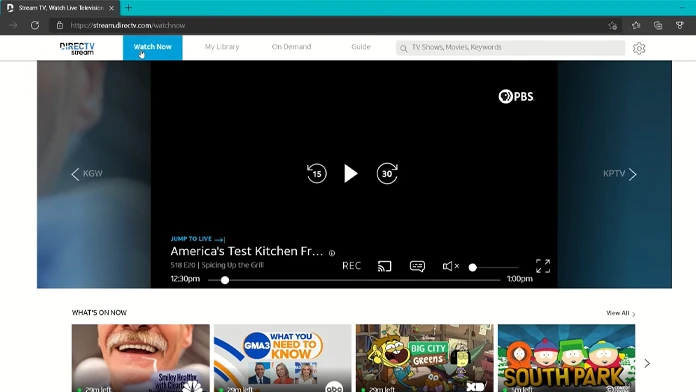Open the Guide tab

[x=361, y=47]
